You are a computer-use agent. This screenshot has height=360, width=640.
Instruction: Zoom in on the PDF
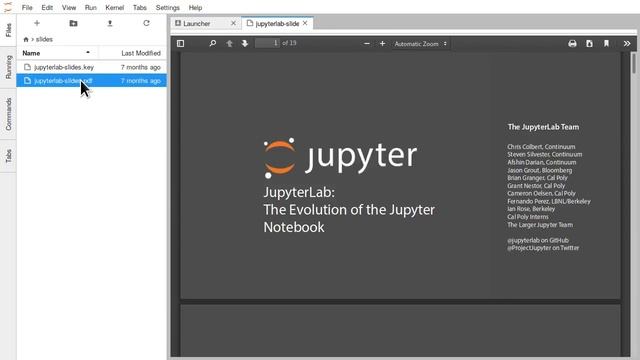coord(382,43)
